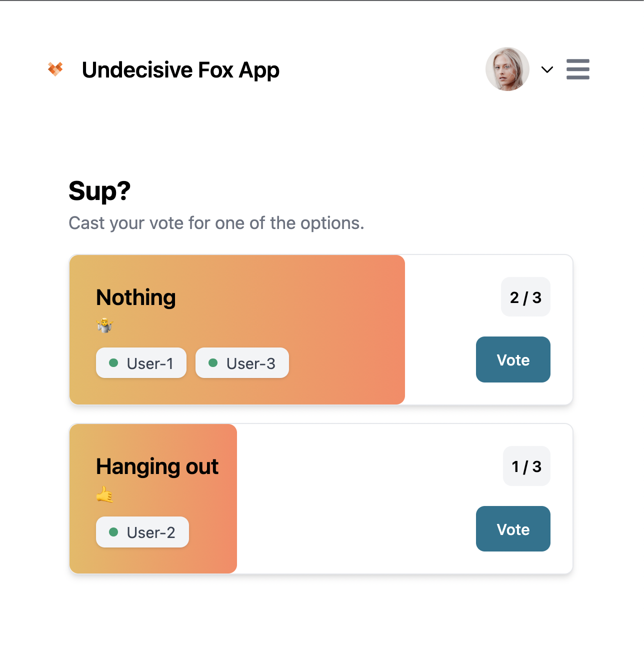The image size is (644, 655).
Task: Click the user profile avatar photo
Action: tap(507, 69)
